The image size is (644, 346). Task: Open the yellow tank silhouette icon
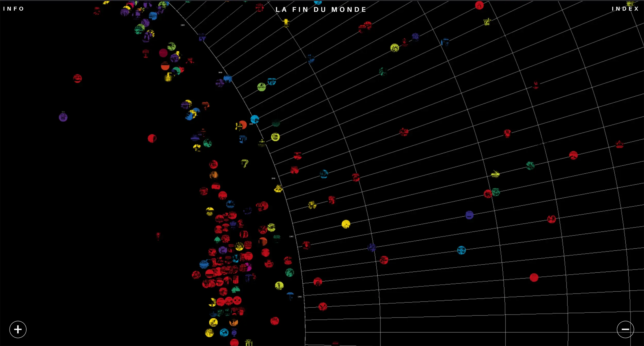point(495,174)
